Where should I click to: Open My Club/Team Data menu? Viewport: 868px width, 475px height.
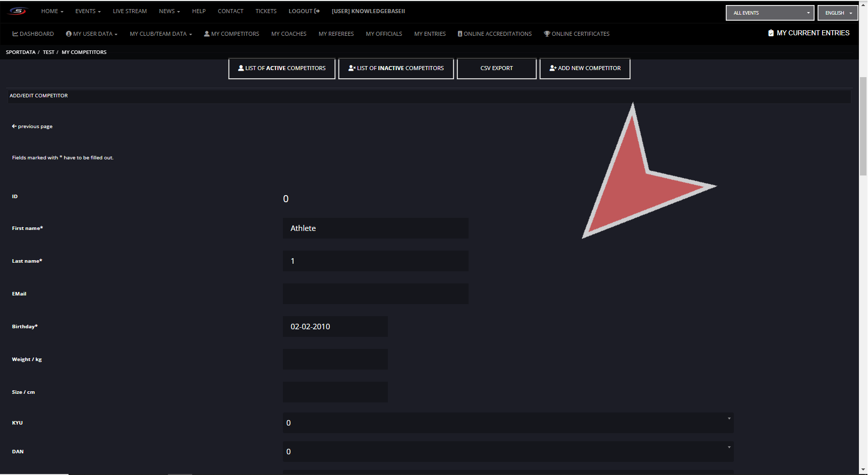161,34
